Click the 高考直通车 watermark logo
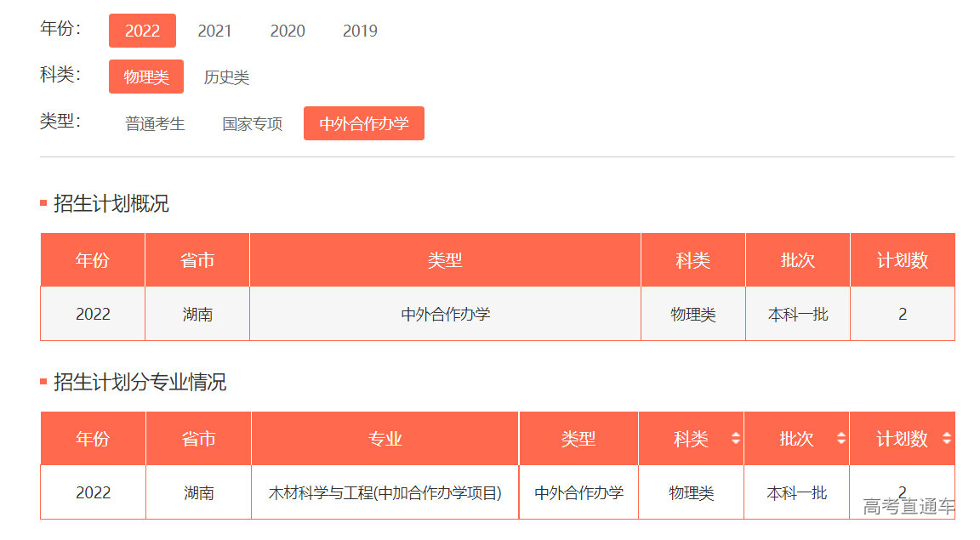 pos(909,508)
